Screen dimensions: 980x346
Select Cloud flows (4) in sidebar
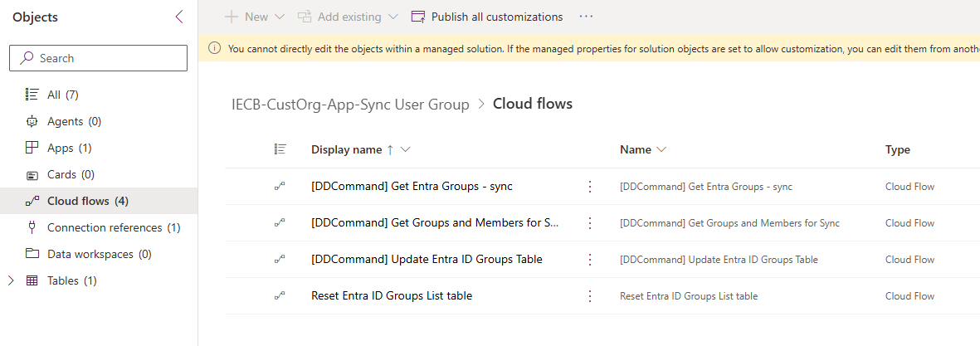point(87,201)
